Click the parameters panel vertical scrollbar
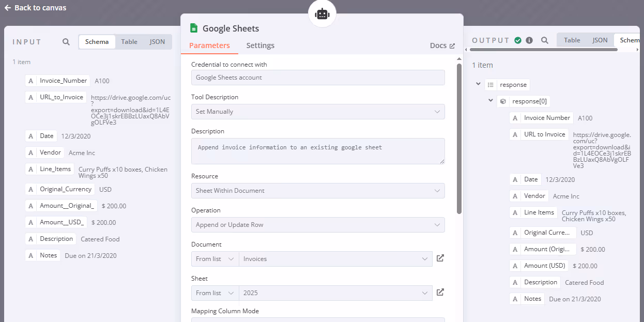The image size is (644, 322). (459, 139)
